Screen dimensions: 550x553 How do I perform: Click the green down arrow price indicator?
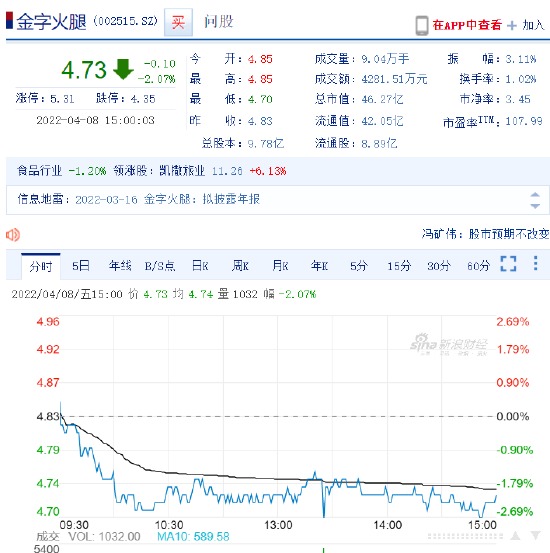pyautogui.click(x=123, y=69)
